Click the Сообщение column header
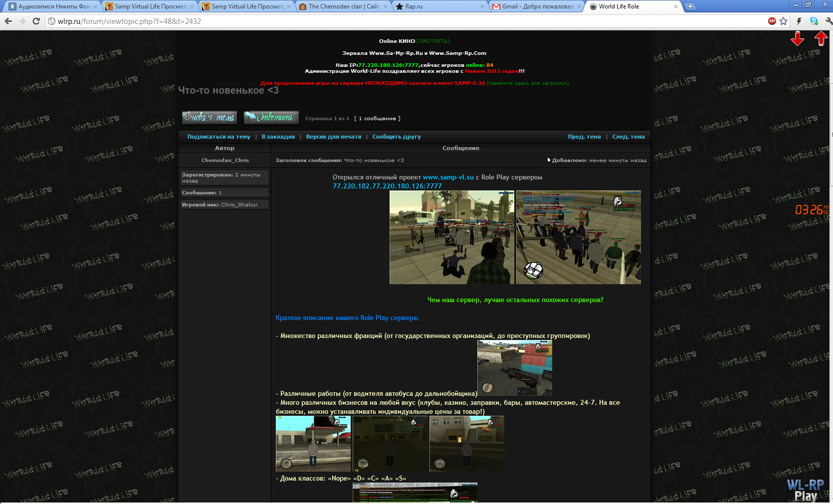833x504 pixels. (461, 148)
